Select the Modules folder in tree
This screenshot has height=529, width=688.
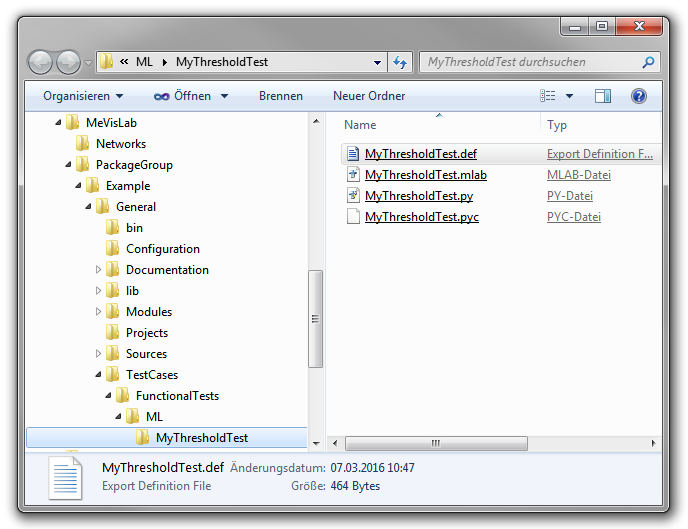click(148, 312)
